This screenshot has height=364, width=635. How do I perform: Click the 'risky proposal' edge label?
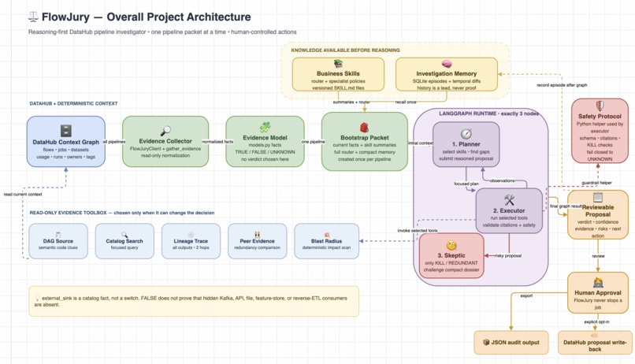pos(507,256)
